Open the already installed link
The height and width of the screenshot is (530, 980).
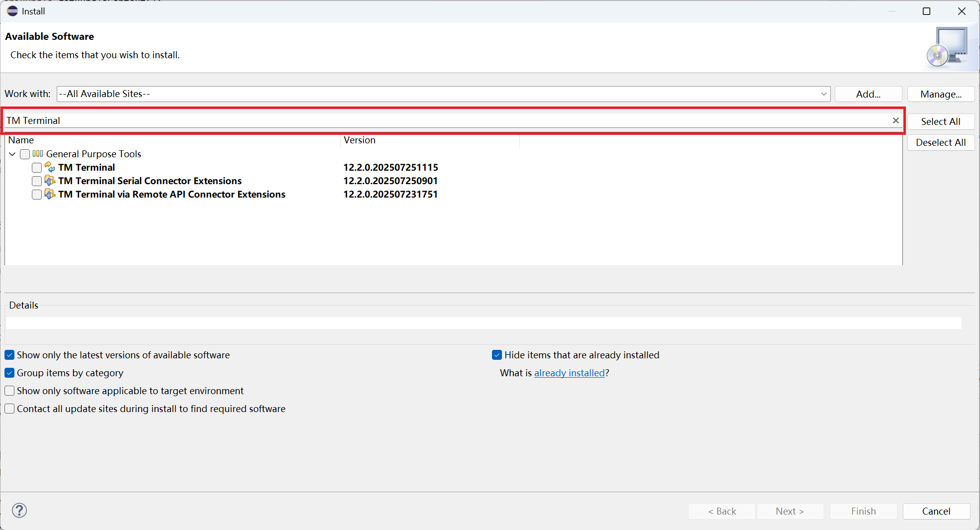pos(569,373)
